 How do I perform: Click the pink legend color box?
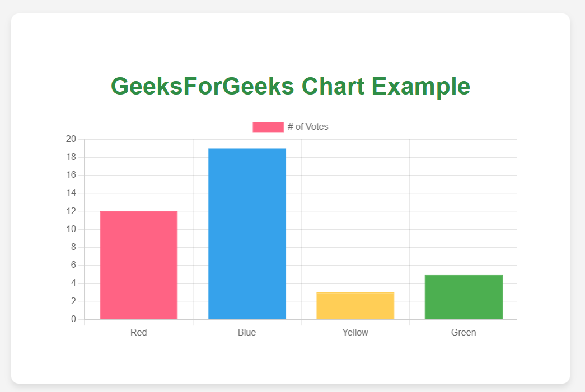click(x=268, y=127)
